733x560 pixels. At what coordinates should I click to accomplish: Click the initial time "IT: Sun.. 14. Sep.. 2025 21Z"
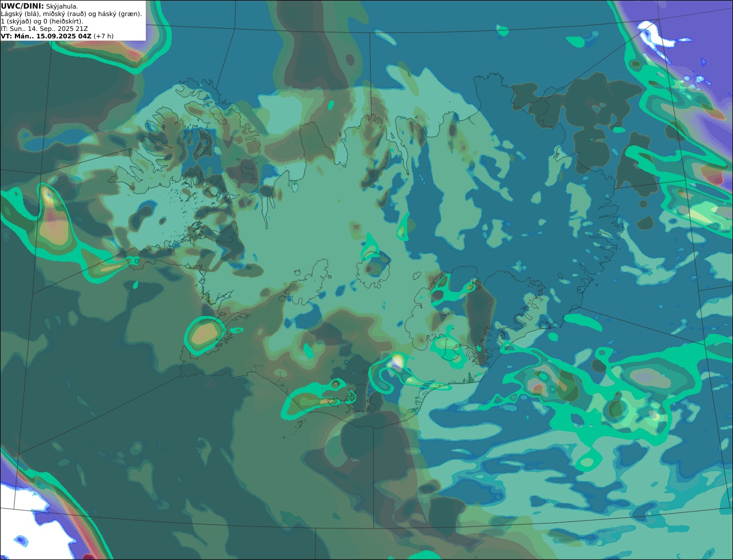(x=44, y=29)
